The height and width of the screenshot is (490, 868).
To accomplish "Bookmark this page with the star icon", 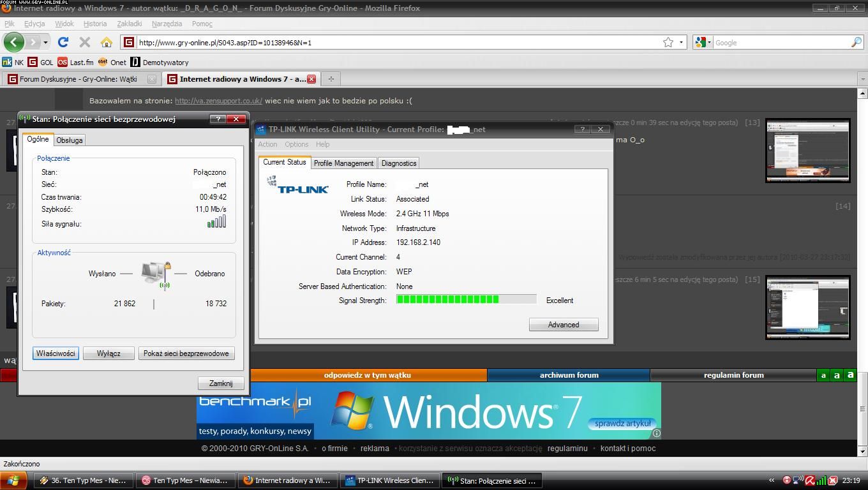I will [x=668, y=42].
